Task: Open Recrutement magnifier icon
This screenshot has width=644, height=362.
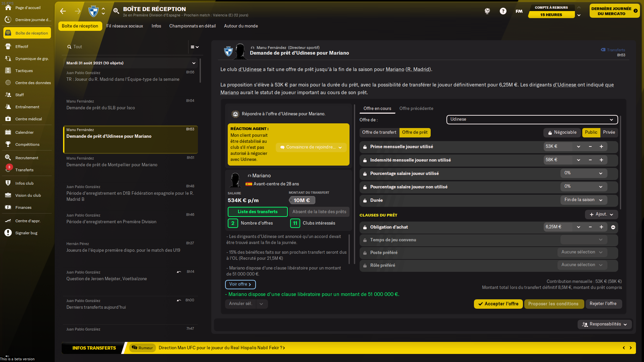Action: [x=8, y=158]
